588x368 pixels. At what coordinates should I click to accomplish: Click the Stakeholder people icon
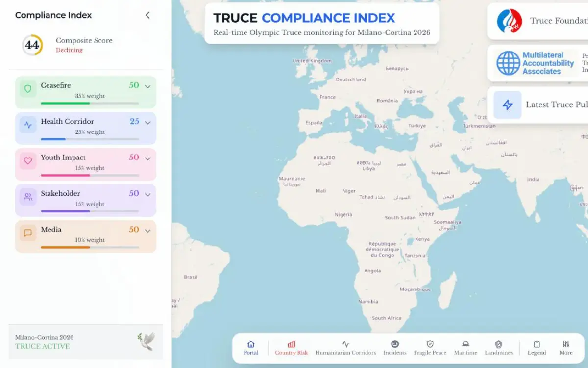(x=28, y=197)
